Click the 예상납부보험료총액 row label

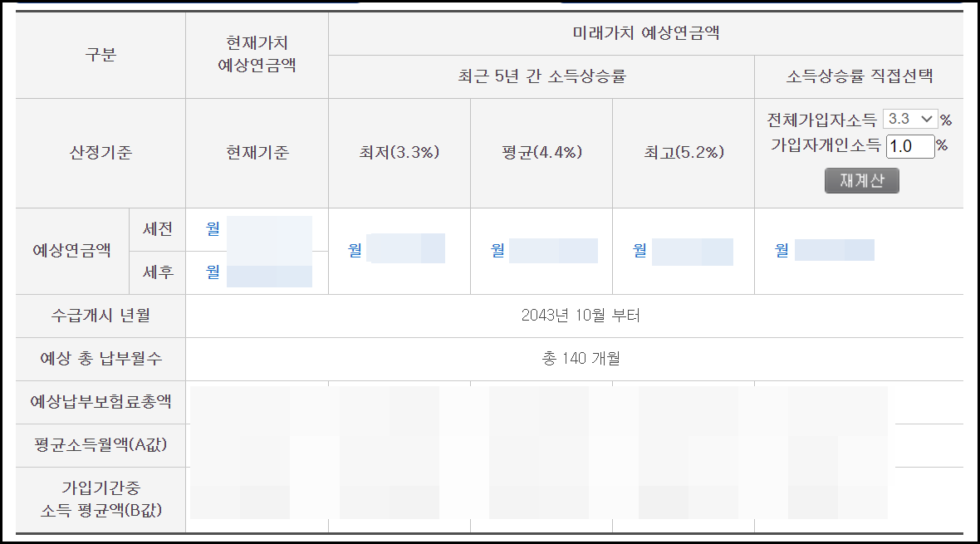pyautogui.click(x=99, y=403)
